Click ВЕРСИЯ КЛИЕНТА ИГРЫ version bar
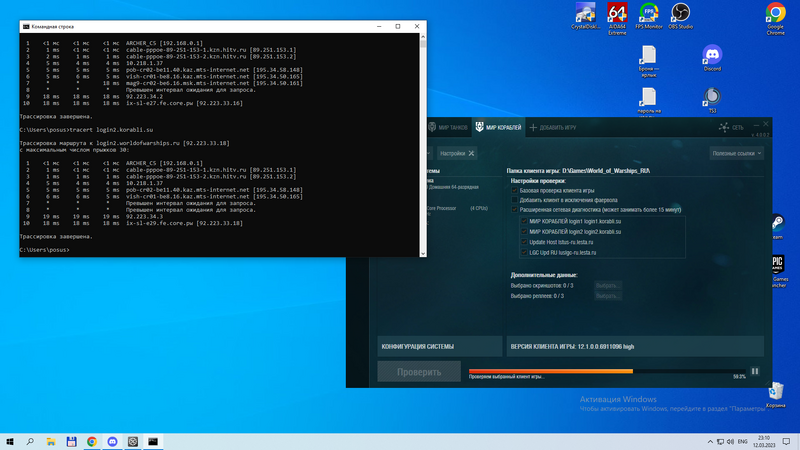This screenshot has width=800, height=450. point(635,346)
